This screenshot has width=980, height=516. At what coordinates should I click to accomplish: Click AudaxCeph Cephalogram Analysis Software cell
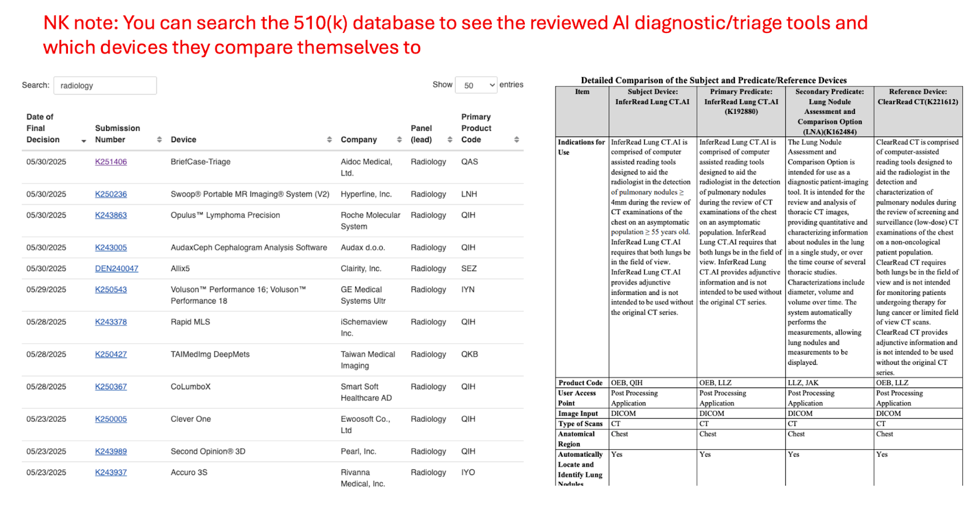click(x=249, y=247)
